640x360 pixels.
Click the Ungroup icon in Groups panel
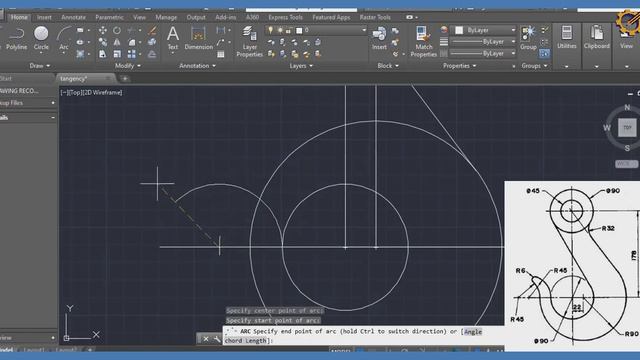coord(544,30)
